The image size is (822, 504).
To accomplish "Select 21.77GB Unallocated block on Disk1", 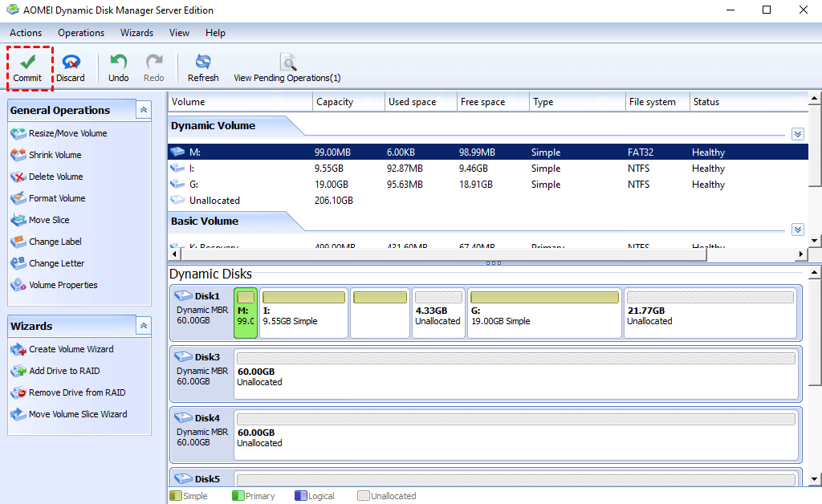I will 710,313.
